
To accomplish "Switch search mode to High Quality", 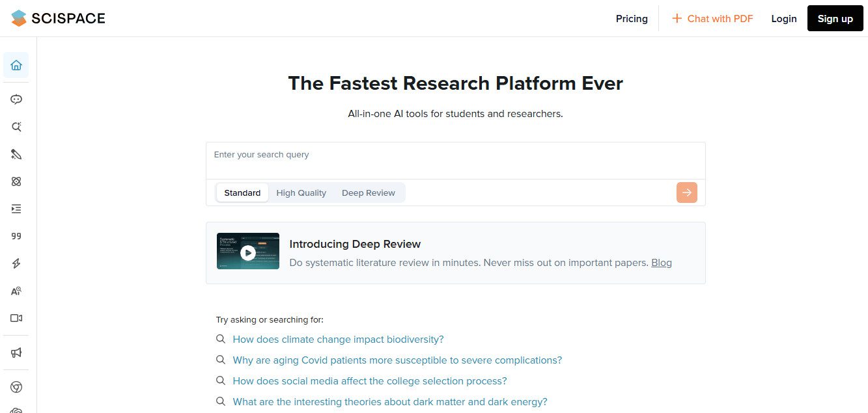I will 301,193.
